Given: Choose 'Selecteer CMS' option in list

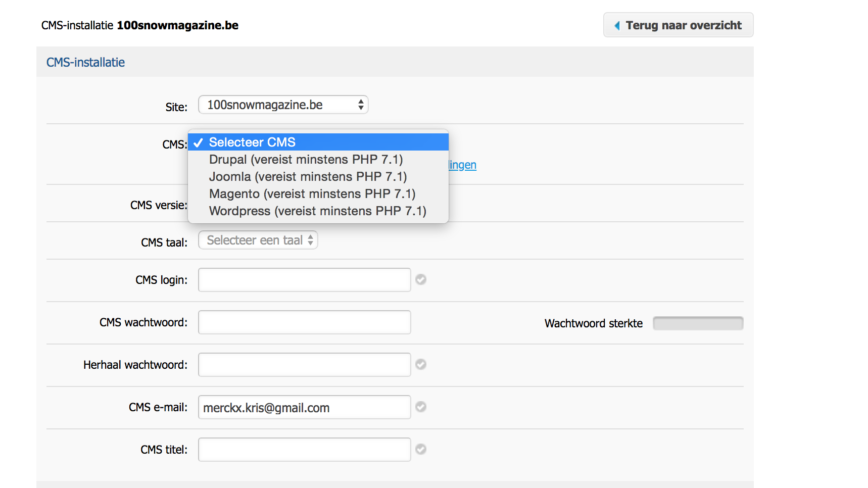Looking at the screenshot, I should point(318,142).
